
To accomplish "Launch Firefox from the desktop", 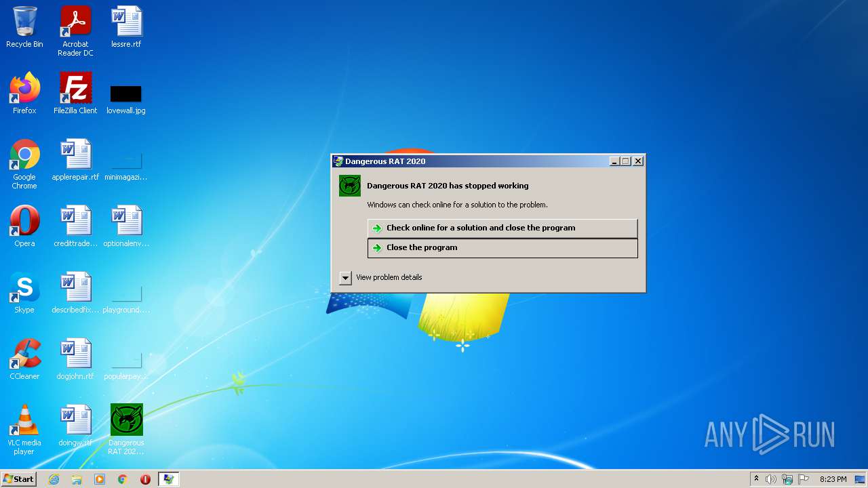I will [x=24, y=94].
